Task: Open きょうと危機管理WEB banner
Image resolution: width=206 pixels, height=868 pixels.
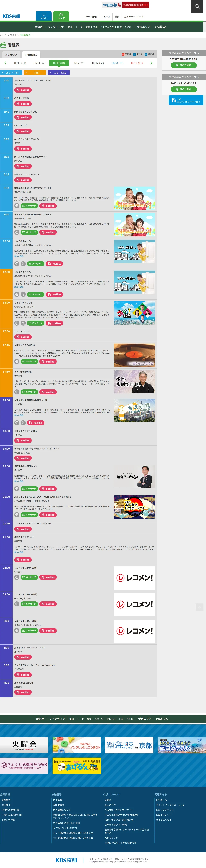Action: point(24,765)
